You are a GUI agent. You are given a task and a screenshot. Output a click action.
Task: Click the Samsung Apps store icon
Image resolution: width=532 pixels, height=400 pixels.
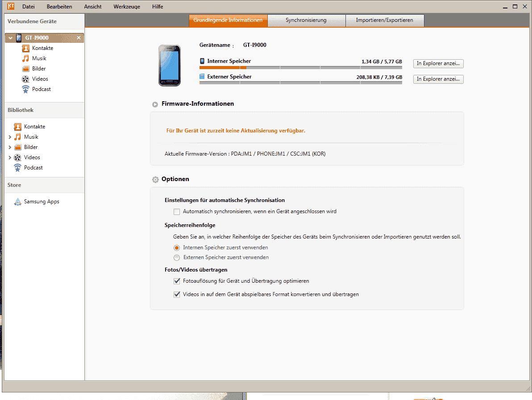click(18, 202)
